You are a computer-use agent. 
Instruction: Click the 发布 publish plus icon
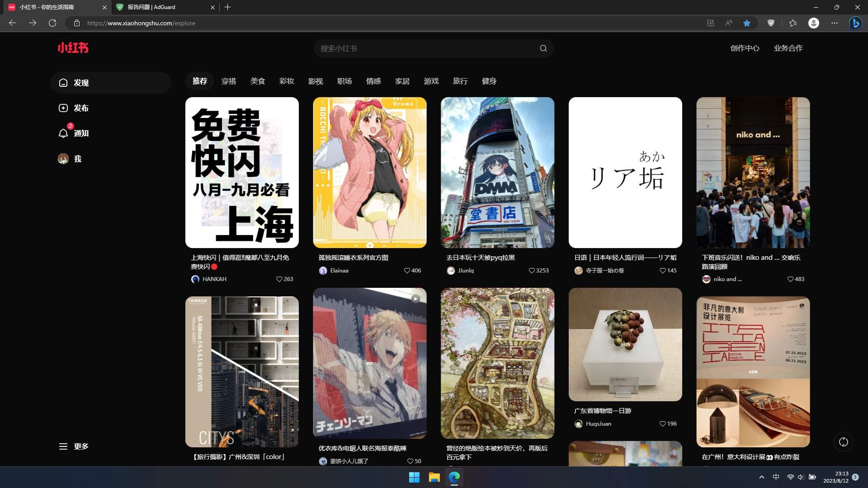tap(63, 108)
